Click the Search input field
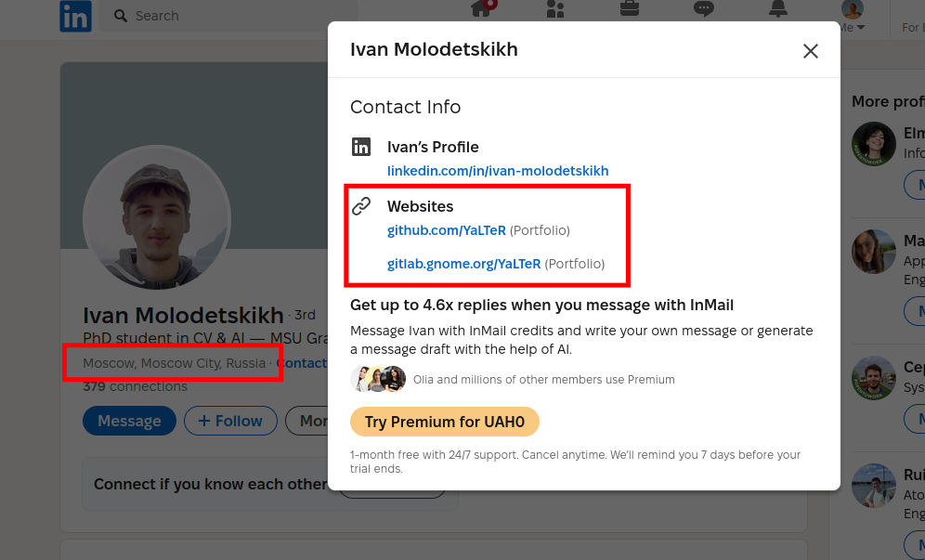Viewport: 925px width, 560px height. (214, 16)
